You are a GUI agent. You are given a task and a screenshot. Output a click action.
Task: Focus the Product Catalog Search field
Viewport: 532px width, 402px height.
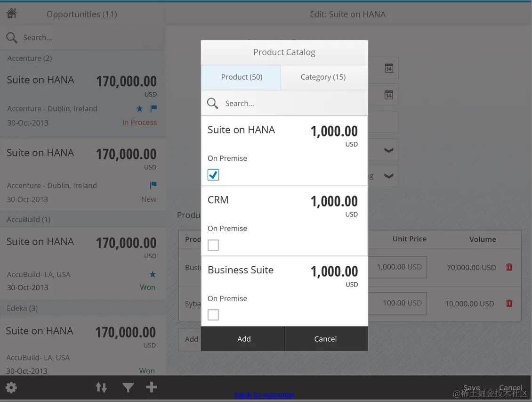click(x=285, y=103)
